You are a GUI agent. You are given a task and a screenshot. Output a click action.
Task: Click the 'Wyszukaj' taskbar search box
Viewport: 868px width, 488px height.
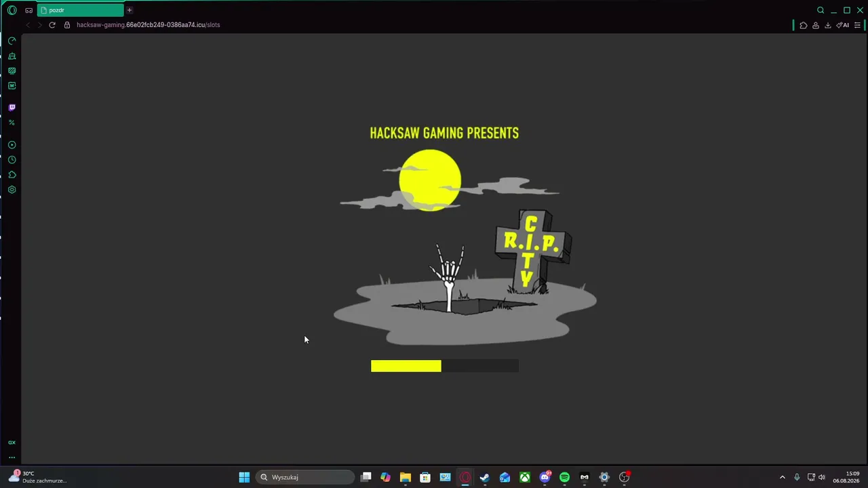pos(304,477)
